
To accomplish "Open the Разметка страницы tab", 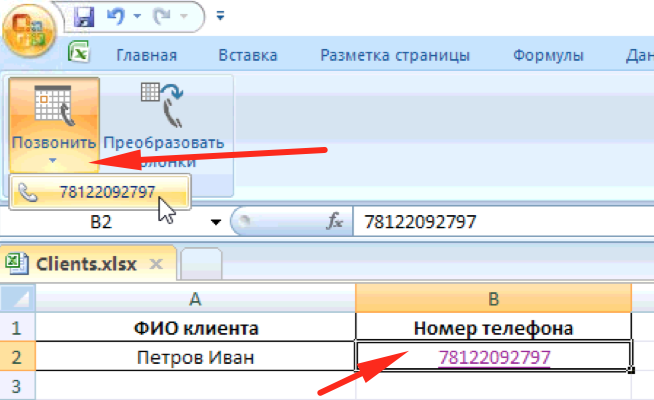I will click(395, 55).
